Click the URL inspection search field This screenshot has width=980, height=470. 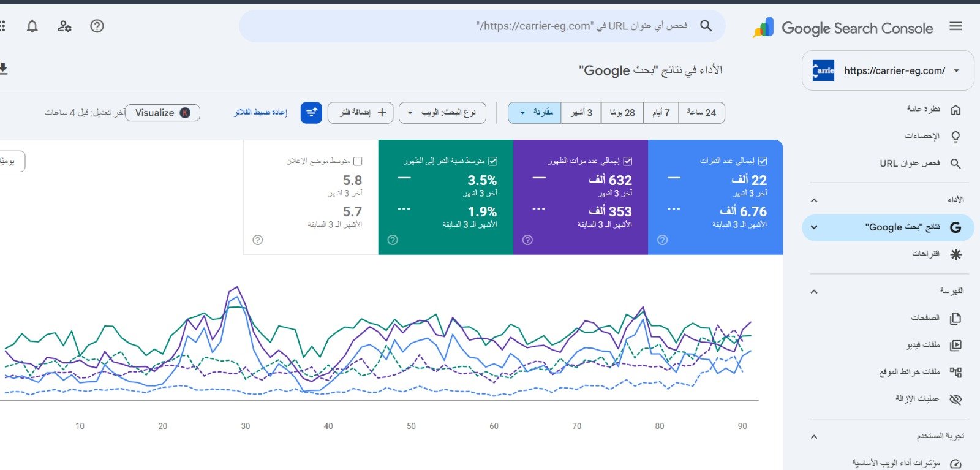482,26
